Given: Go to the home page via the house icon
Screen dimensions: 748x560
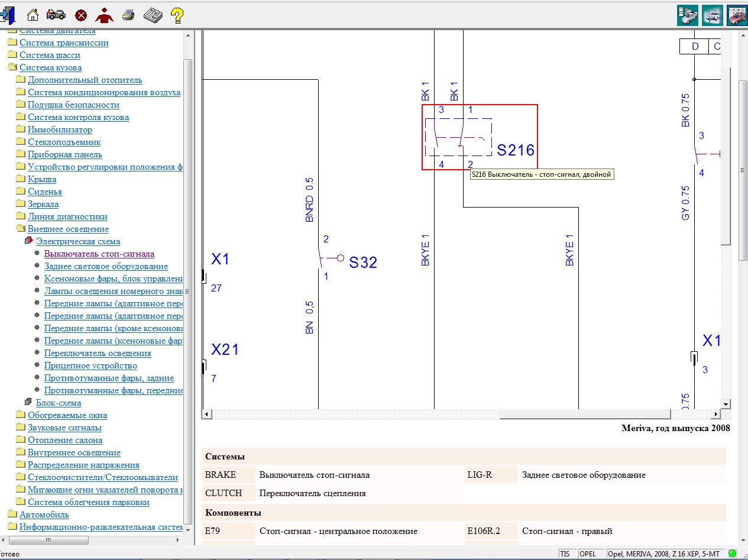Looking at the screenshot, I should [x=33, y=15].
